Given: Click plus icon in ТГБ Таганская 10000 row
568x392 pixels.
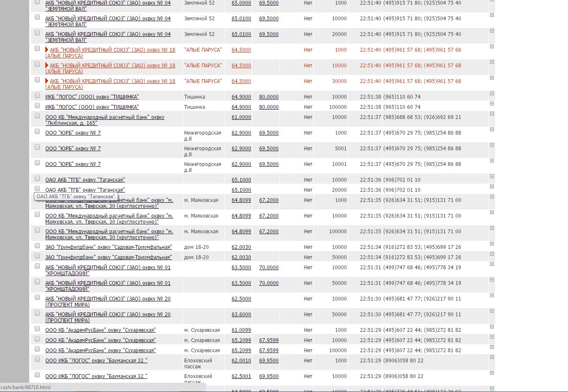Looking at the screenshot, I should [x=492, y=177].
